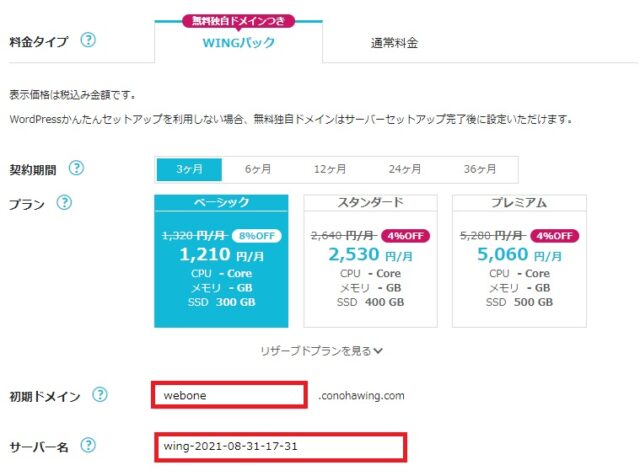Viewport: 640px width, 476px height.
Task: Select the 24ヶ月 contract period
Action: tap(405, 169)
